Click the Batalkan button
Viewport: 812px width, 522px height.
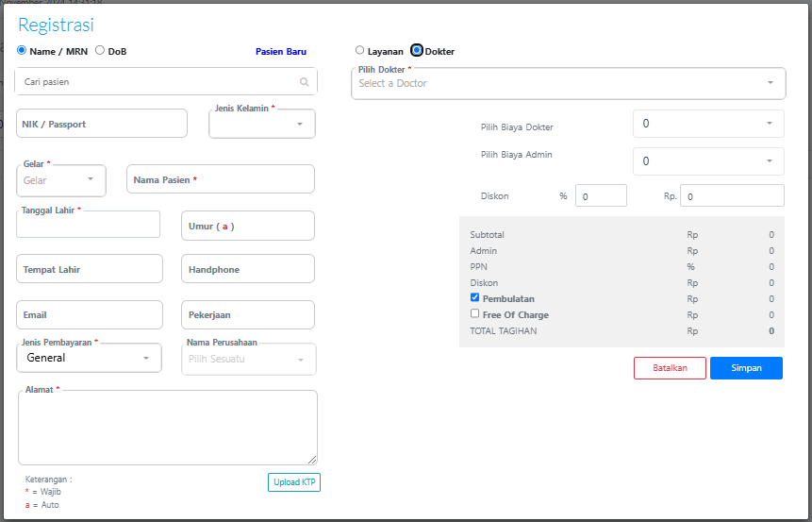click(x=670, y=368)
